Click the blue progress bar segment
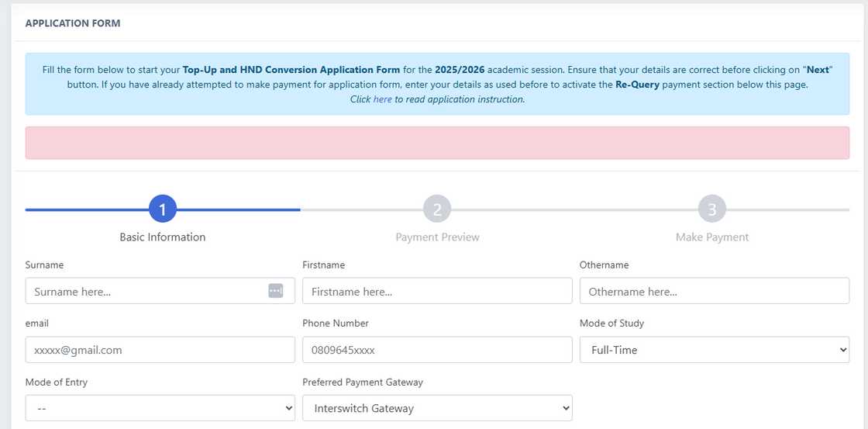The width and height of the screenshot is (868, 429). tap(85, 209)
